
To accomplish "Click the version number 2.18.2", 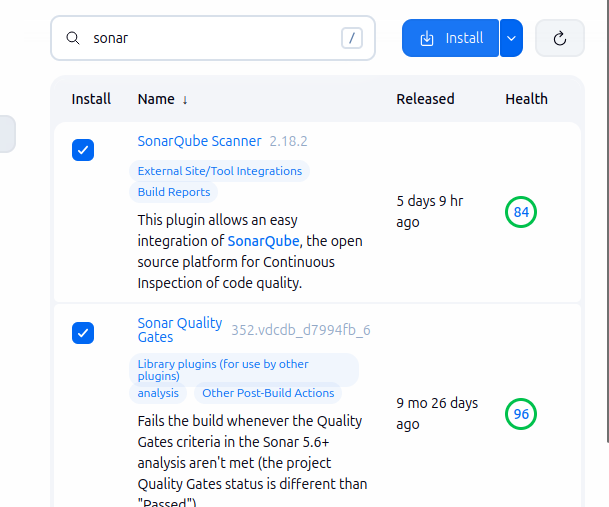I will [x=289, y=141].
